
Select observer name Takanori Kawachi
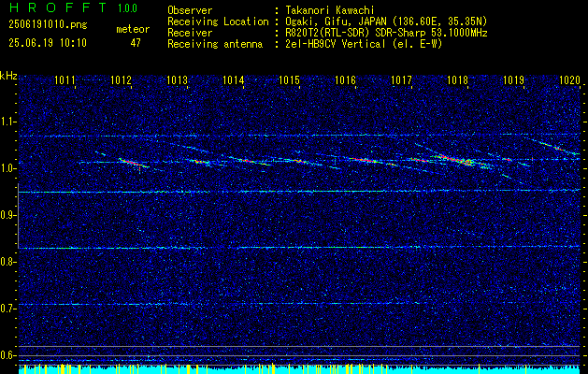(329, 10)
